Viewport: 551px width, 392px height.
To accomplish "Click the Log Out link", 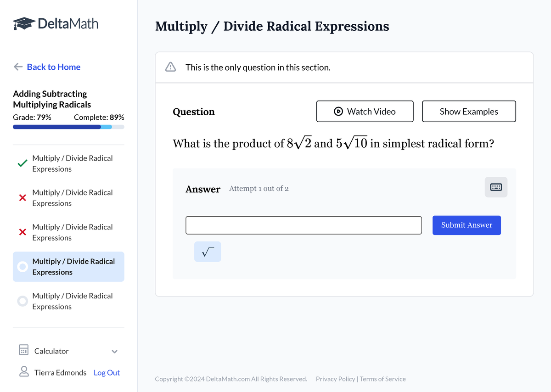I will coord(107,372).
